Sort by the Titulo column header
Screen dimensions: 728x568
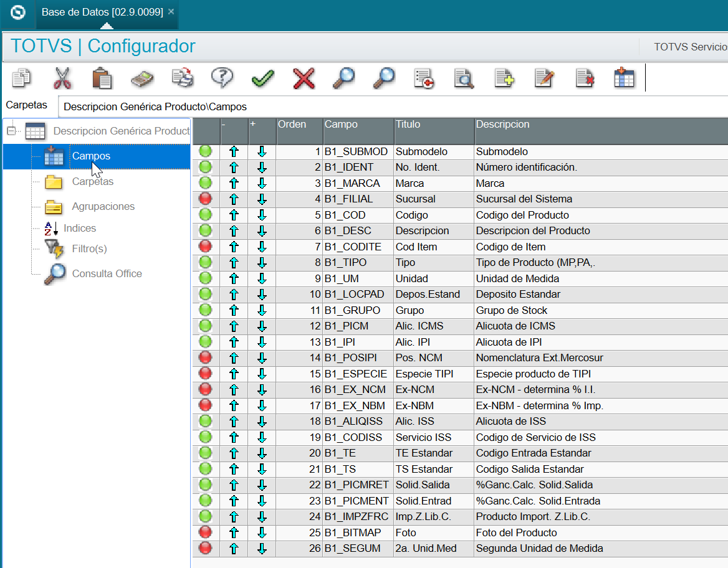coord(434,131)
